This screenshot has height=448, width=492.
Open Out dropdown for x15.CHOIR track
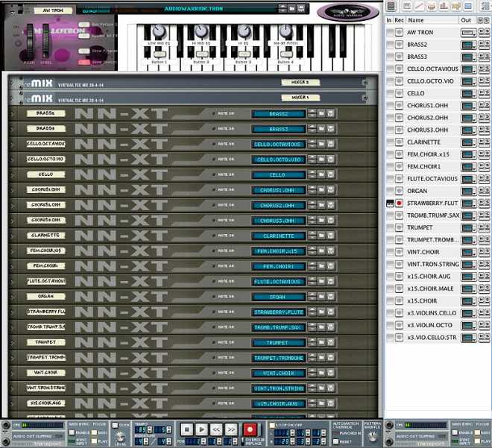click(x=468, y=301)
